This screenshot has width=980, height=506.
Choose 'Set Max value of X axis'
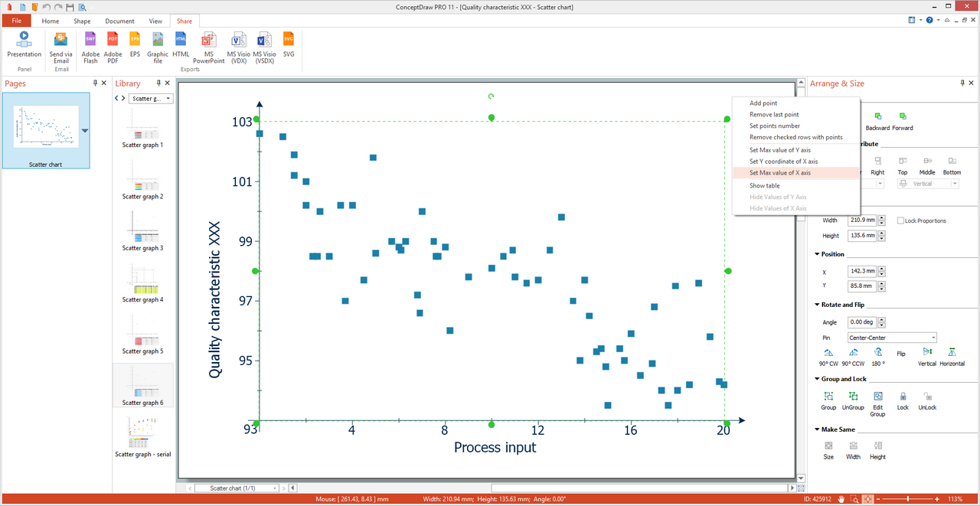tap(796, 173)
